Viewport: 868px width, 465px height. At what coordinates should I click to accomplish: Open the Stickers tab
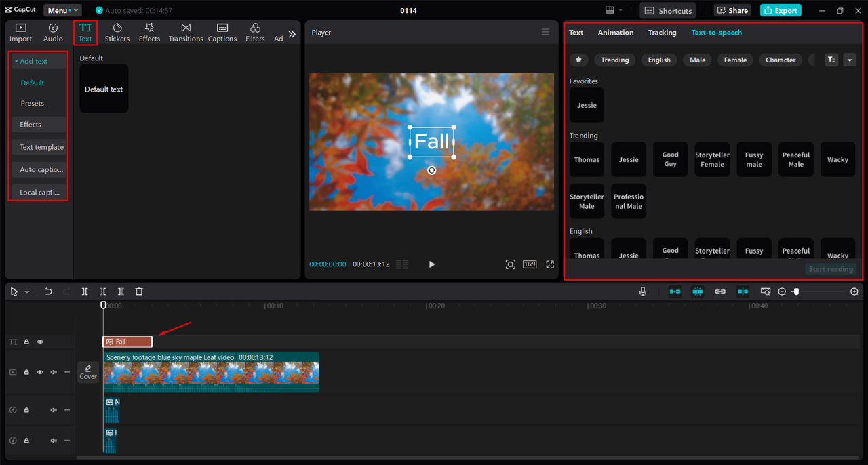click(117, 33)
